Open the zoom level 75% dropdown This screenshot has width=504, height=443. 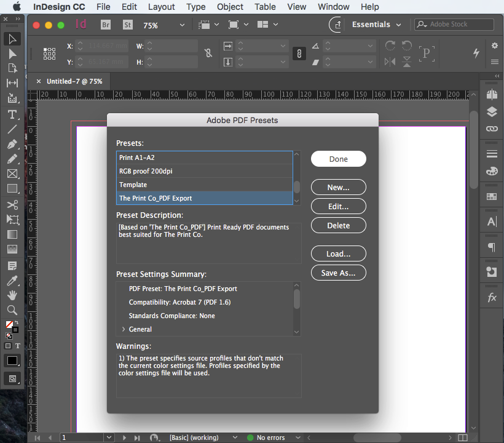point(182,25)
